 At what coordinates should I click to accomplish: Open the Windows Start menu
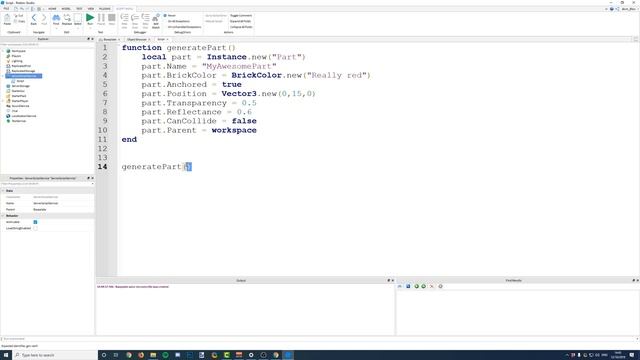[x=6, y=355]
